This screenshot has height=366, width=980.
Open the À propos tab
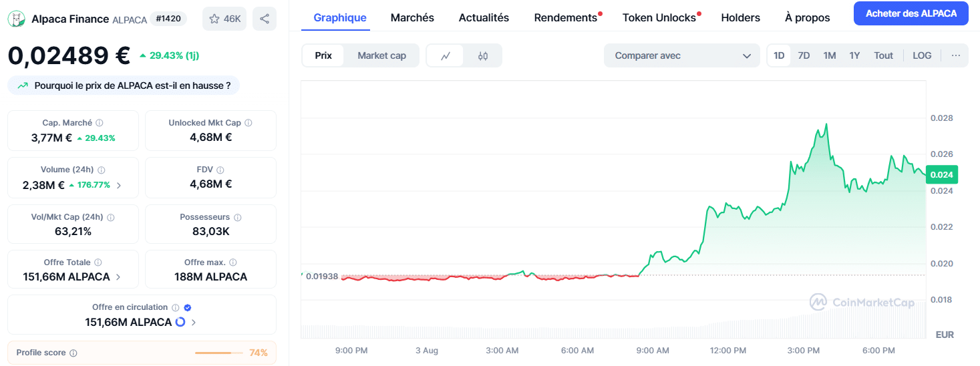click(808, 18)
